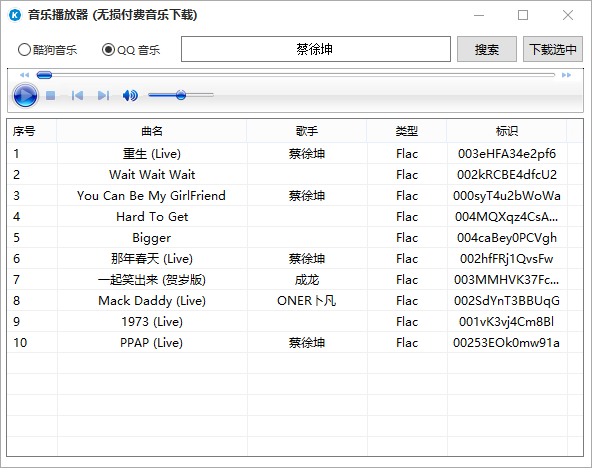Click the fast-forward double-arrow icon

coord(566,75)
